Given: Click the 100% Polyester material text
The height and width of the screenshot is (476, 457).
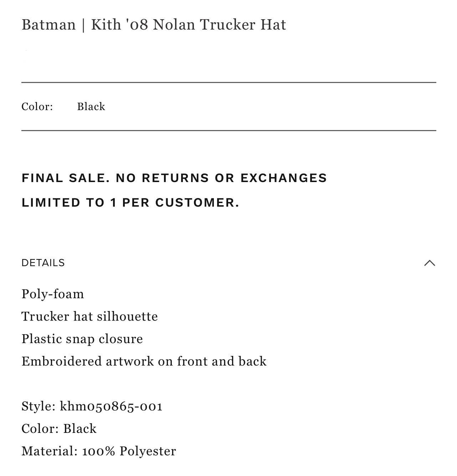Looking at the screenshot, I should tap(129, 451).
